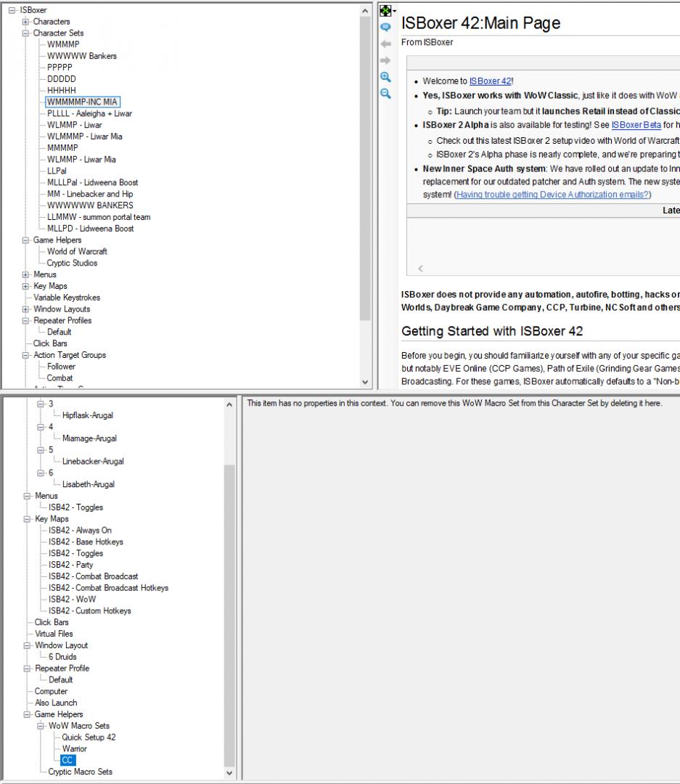The height and width of the screenshot is (784, 680).
Task: Select ISB42 - Combat Broadcast Hotkeys key map
Action: click(x=109, y=587)
